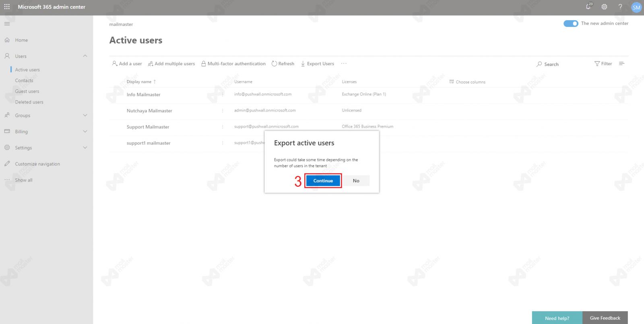The width and height of the screenshot is (644, 324).
Task: Click the Users person icon
Action: point(7,56)
